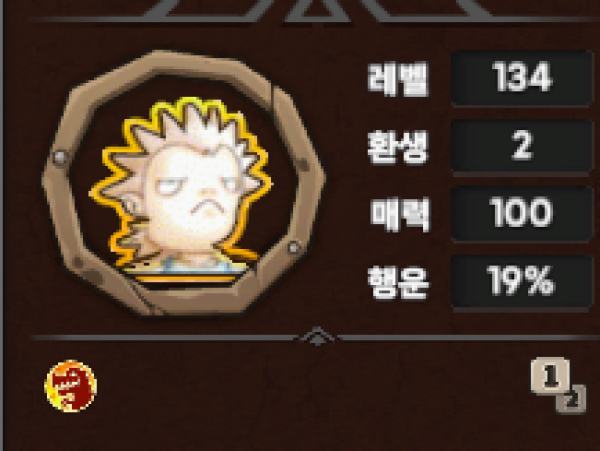The width and height of the screenshot is (600, 451).
Task: Select the rebirth value 2 box
Action: pos(522,146)
